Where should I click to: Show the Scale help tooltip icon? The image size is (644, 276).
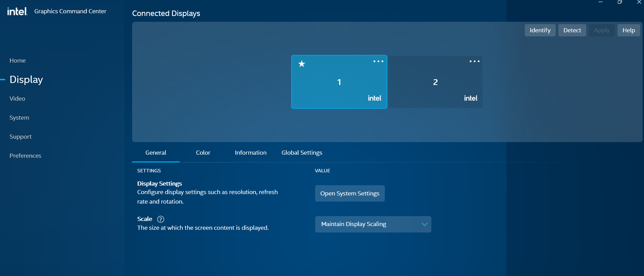click(161, 219)
